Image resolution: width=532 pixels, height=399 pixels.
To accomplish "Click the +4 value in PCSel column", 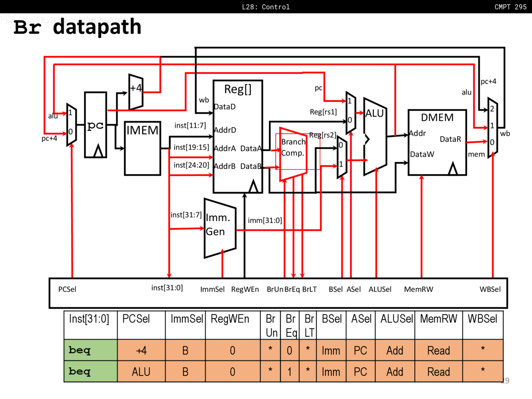I will click(x=141, y=351).
